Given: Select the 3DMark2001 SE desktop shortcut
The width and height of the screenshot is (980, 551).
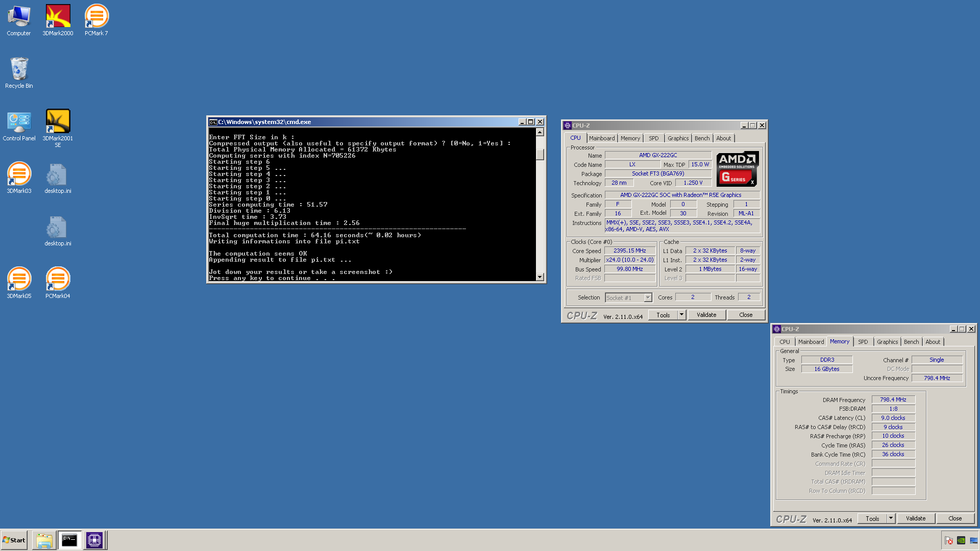Looking at the screenshot, I should click(x=58, y=128).
